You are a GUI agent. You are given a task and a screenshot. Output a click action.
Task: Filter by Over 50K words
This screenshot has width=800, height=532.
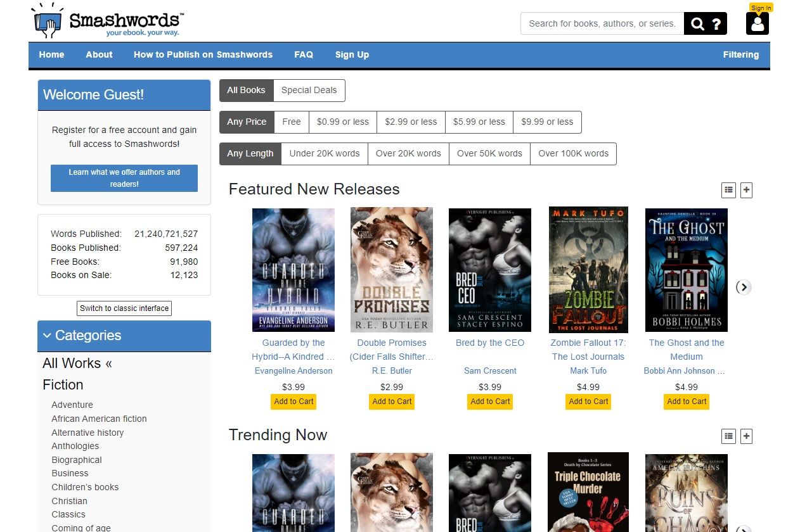pos(489,153)
